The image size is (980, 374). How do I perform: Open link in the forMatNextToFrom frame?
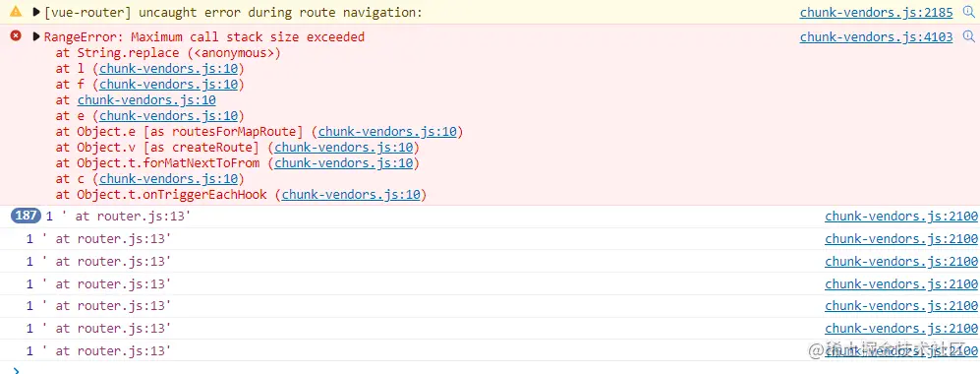point(344,163)
